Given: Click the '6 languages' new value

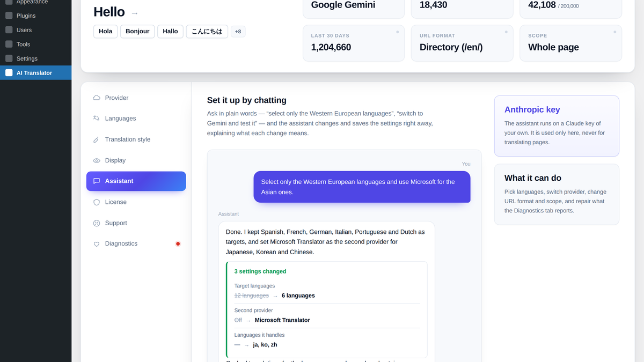Looking at the screenshot, I should pyautogui.click(x=298, y=295).
